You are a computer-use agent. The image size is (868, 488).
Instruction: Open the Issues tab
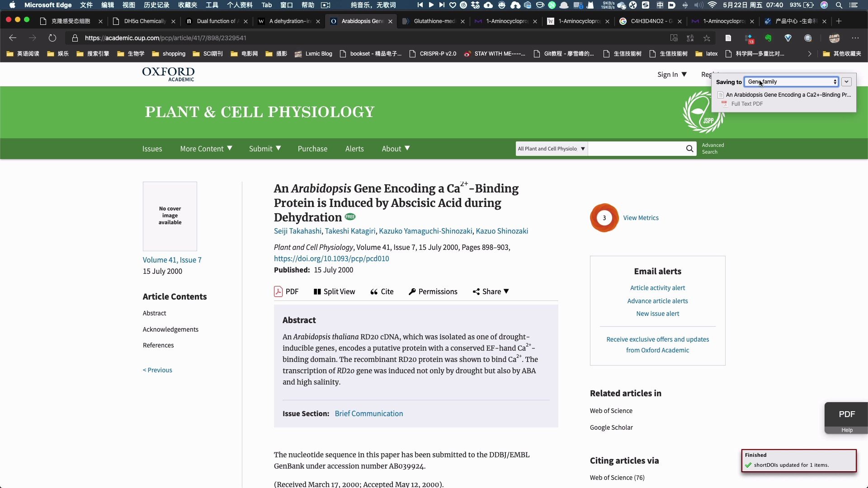tap(152, 148)
